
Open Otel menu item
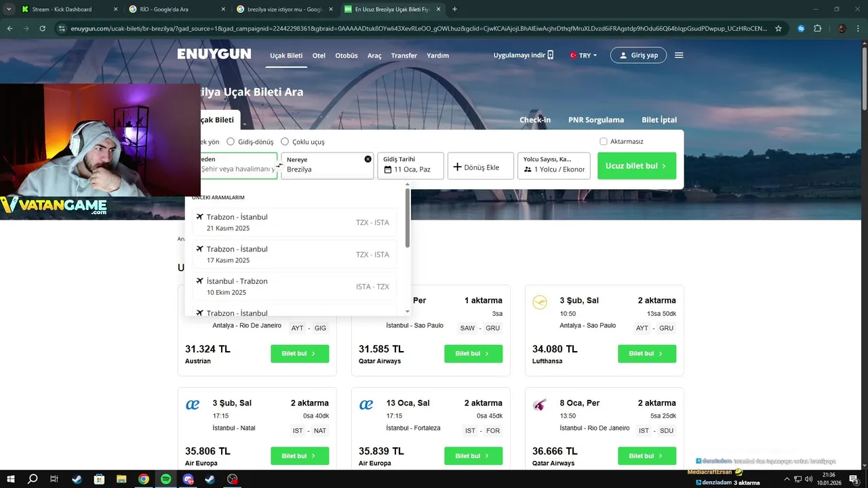(x=319, y=56)
